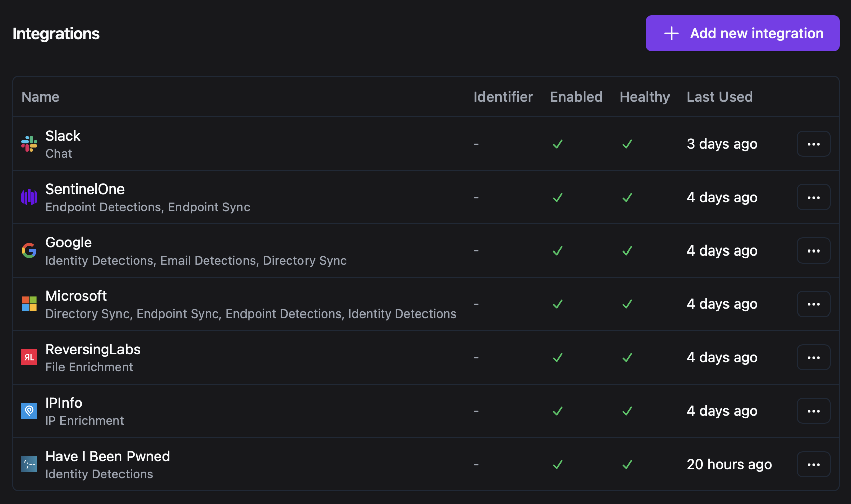
Task: Click the Name column header
Action: [40, 97]
